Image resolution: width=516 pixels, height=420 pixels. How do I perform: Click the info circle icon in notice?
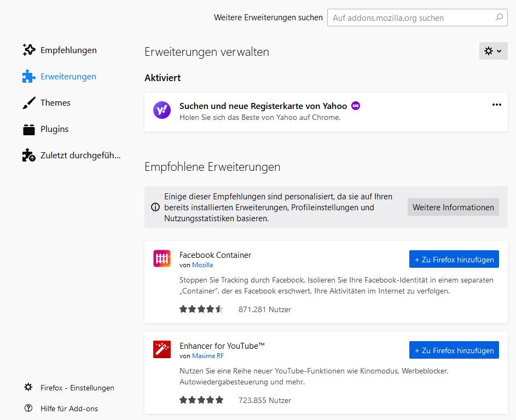click(x=155, y=207)
